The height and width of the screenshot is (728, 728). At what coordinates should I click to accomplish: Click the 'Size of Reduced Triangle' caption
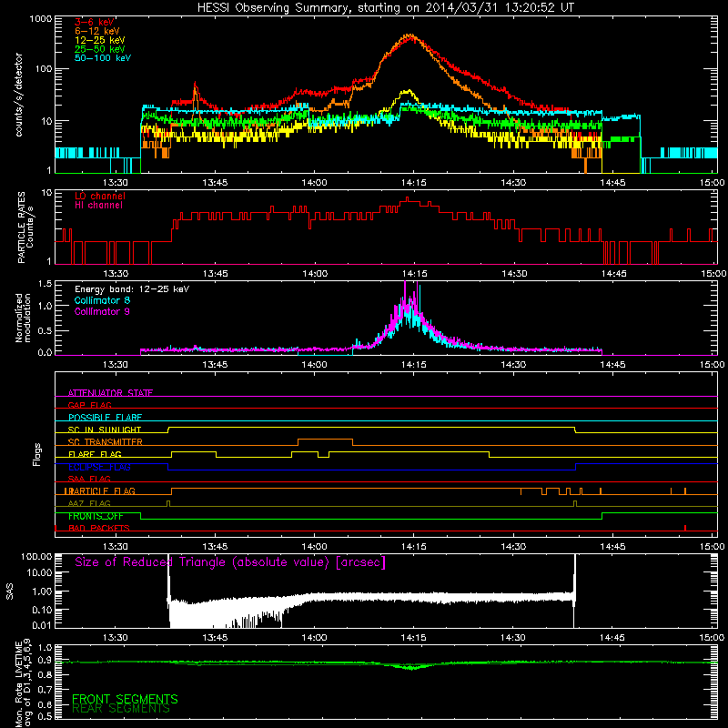tap(230, 562)
